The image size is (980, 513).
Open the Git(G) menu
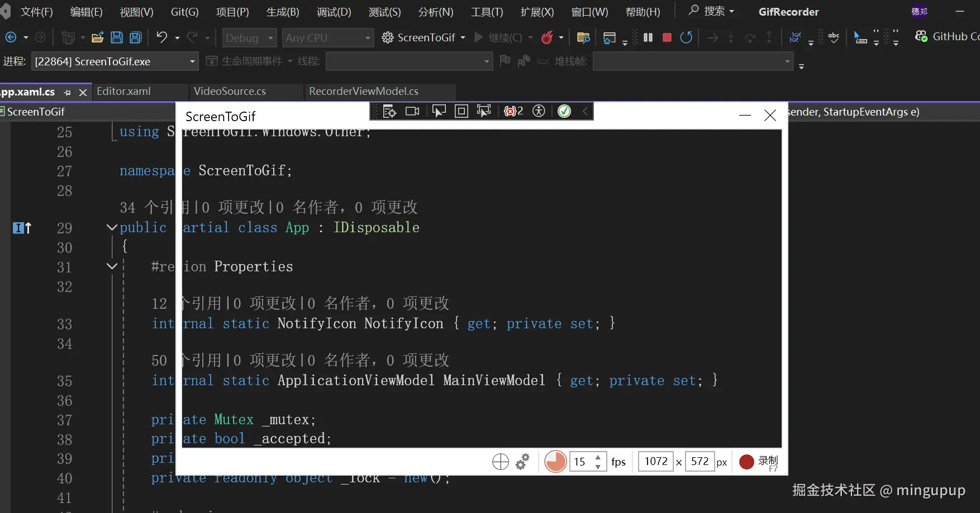184,12
